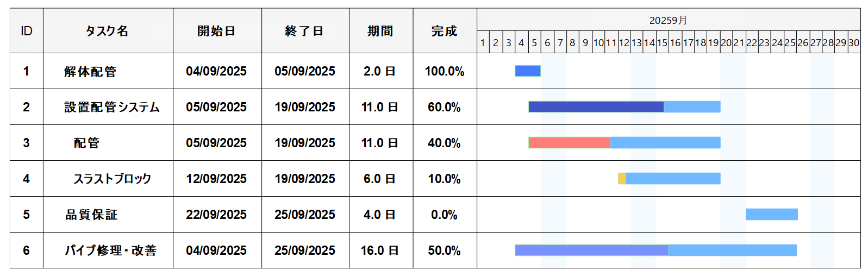Select the 期間 column header

point(380,31)
